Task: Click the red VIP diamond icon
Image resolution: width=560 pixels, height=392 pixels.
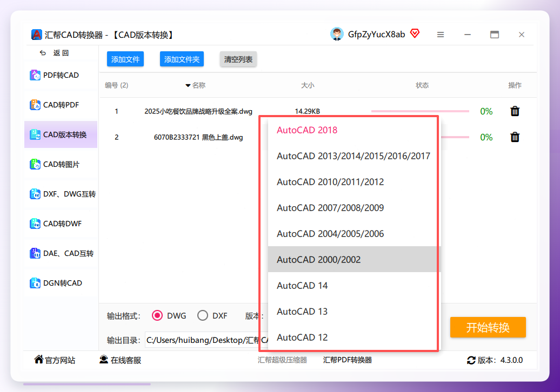Action: [x=415, y=33]
